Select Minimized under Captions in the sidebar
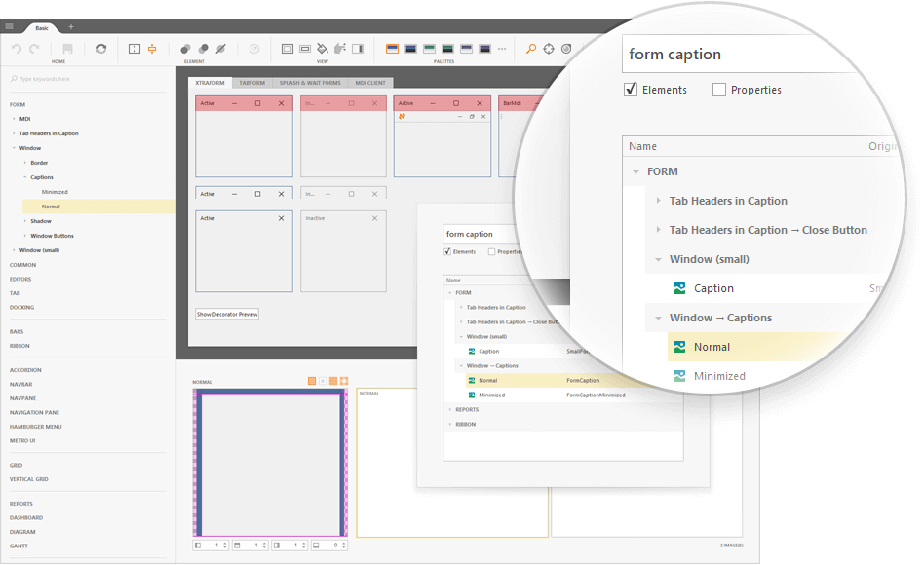924x565 pixels. pos(55,192)
